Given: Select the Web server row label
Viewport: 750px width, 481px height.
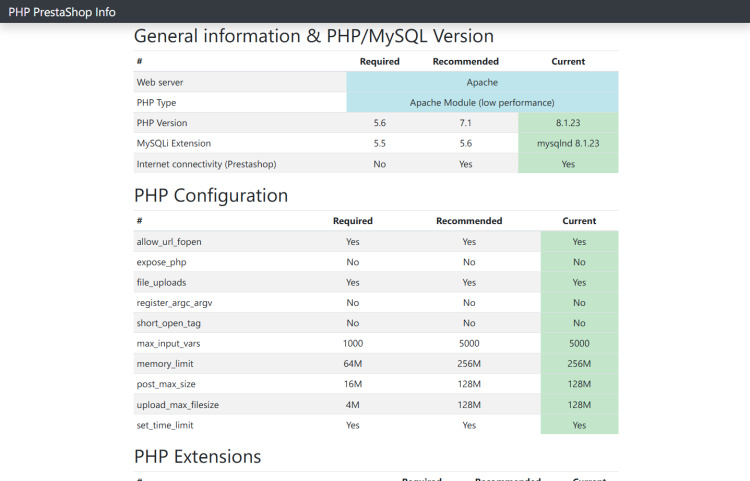Looking at the screenshot, I should tap(160, 82).
